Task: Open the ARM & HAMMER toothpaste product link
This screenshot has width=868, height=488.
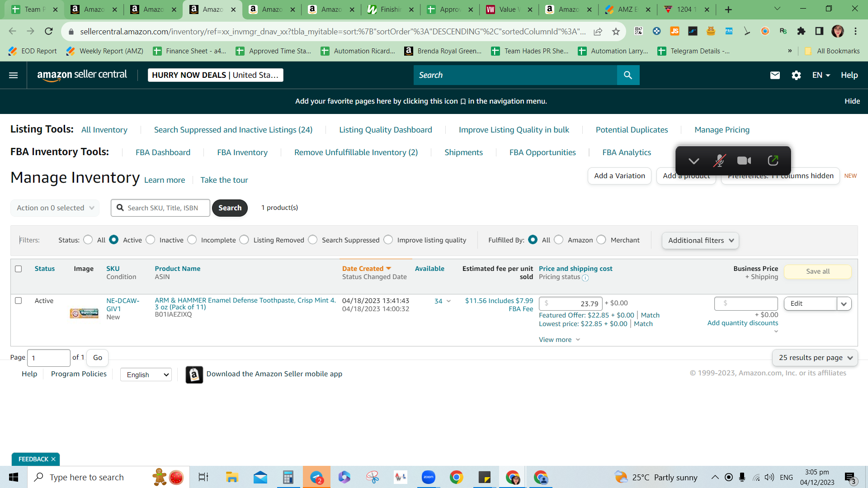Action: click(x=245, y=303)
